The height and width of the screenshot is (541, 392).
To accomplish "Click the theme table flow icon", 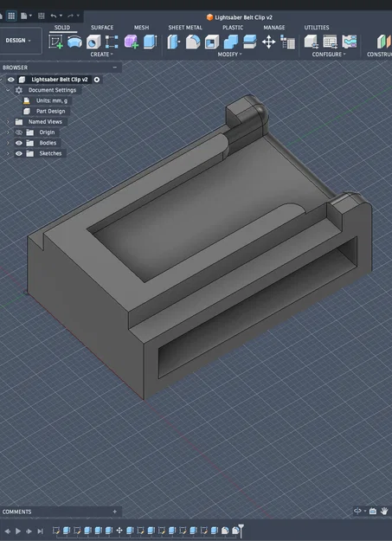I will [350, 42].
